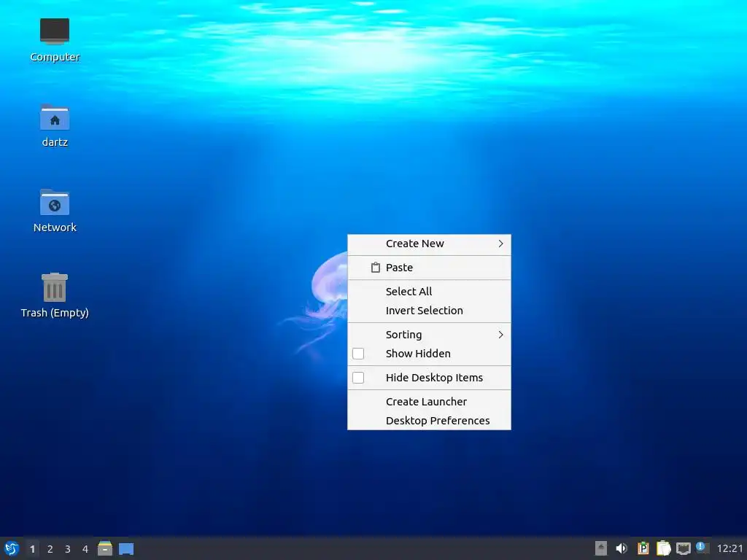The image size is (747, 560).
Task: Switch to workspace 2 in the pager
Action: pyautogui.click(x=50, y=549)
